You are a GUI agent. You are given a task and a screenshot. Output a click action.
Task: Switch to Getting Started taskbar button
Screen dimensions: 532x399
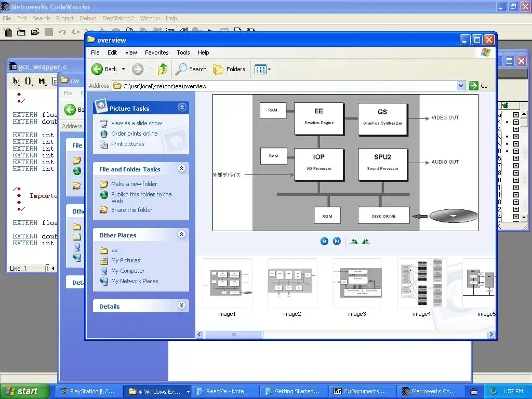(294, 392)
